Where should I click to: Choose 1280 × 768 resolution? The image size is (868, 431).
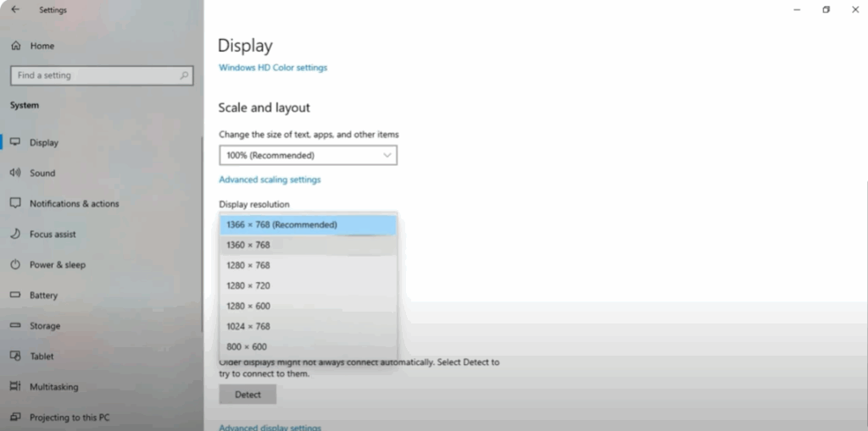coord(308,266)
